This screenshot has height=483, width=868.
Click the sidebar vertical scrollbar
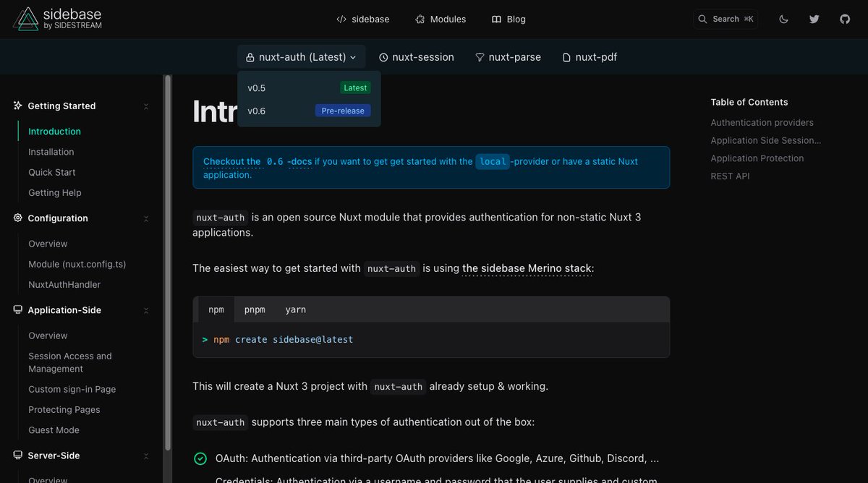click(168, 262)
